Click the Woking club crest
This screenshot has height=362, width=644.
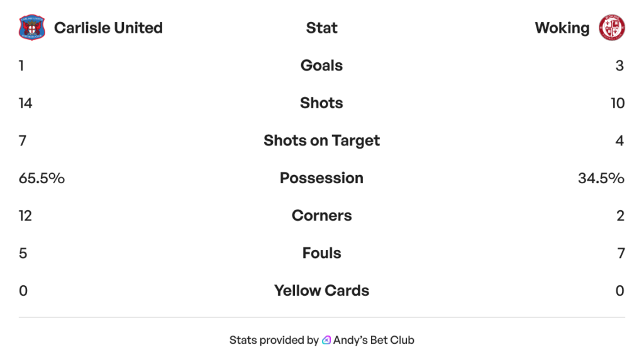(x=611, y=28)
